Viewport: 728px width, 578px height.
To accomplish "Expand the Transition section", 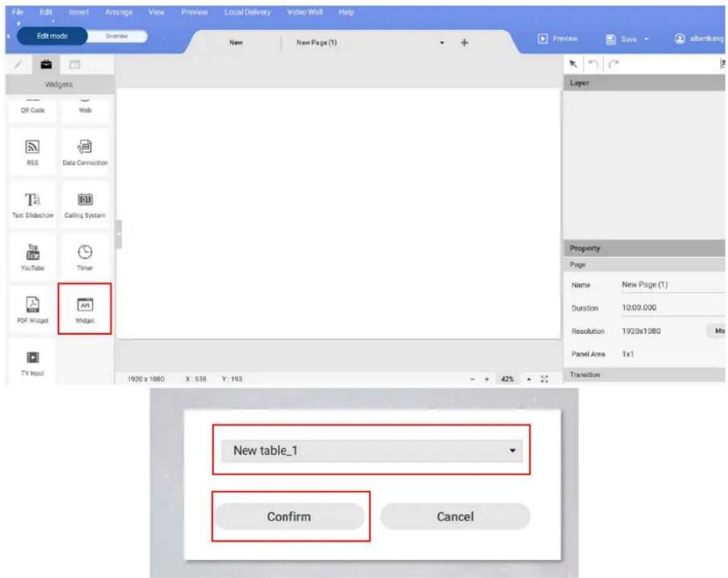I will (645, 374).
